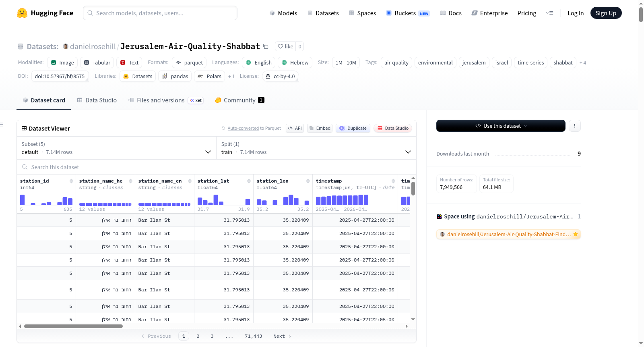Click the sort icon on station_name_he column
The image size is (644, 347).
[x=130, y=181]
